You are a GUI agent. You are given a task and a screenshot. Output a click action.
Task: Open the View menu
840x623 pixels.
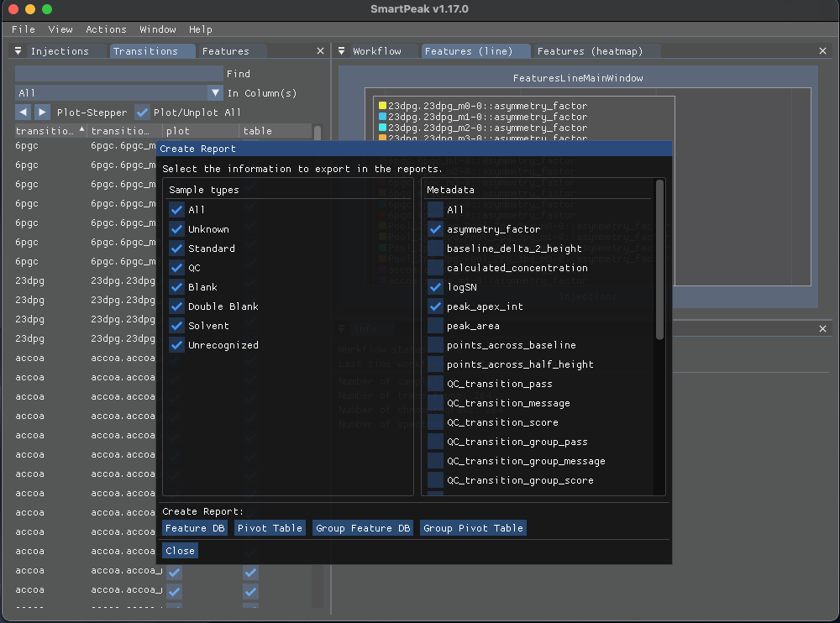point(60,29)
